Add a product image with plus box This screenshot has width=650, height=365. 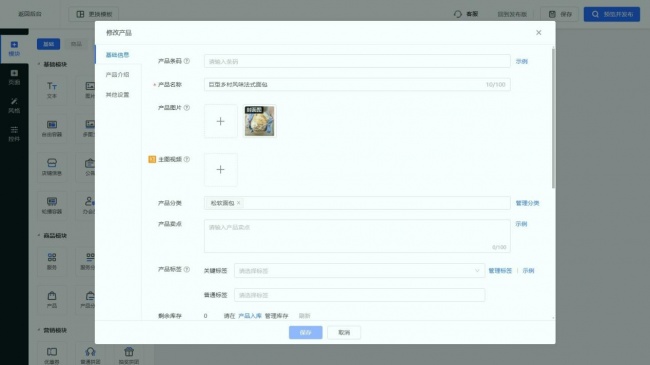click(x=221, y=121)
